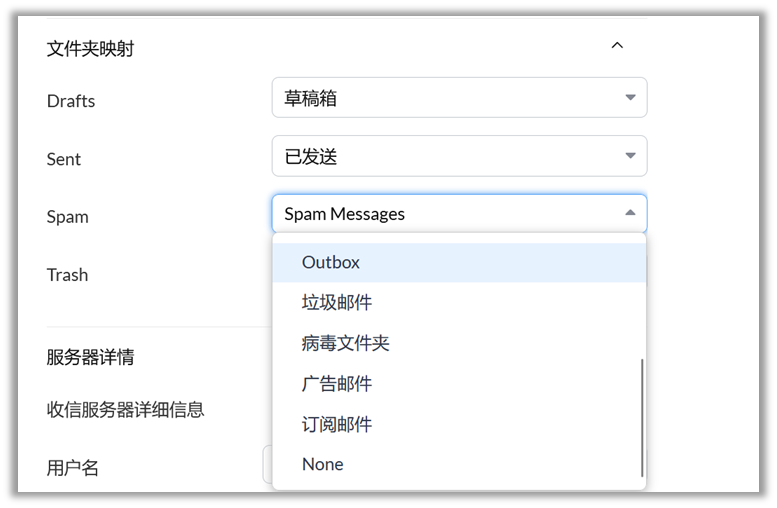Image resolution: width=777 pixels, height=508 pixels.
Task: Click the dropdown list's vertical scrollbar
Action: click(641, 417)
